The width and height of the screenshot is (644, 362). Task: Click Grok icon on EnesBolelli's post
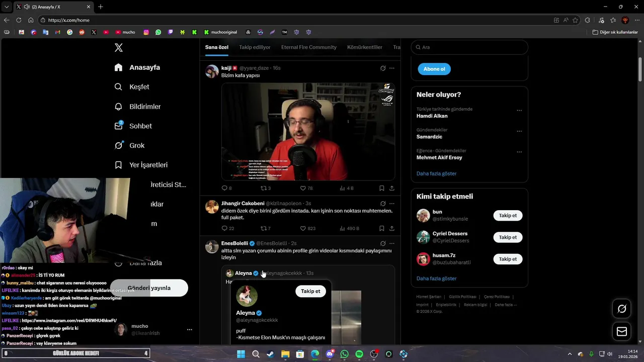tap(383, 243)
